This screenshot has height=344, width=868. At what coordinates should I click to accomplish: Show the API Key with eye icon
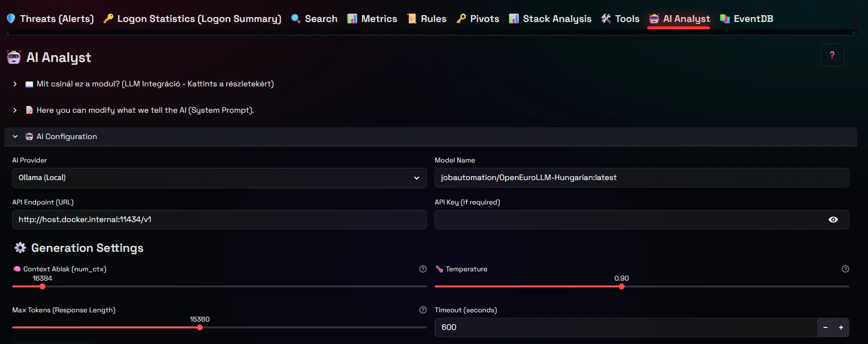(833, 220)
